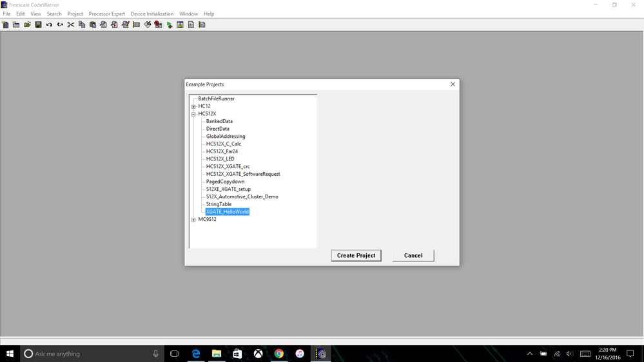This screenshot has height=362, width=644.
Task: Open the Action Center notifications icon
Action: click(630, 354)
